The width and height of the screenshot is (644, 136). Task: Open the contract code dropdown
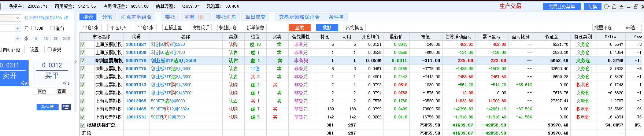click(17, 18)
